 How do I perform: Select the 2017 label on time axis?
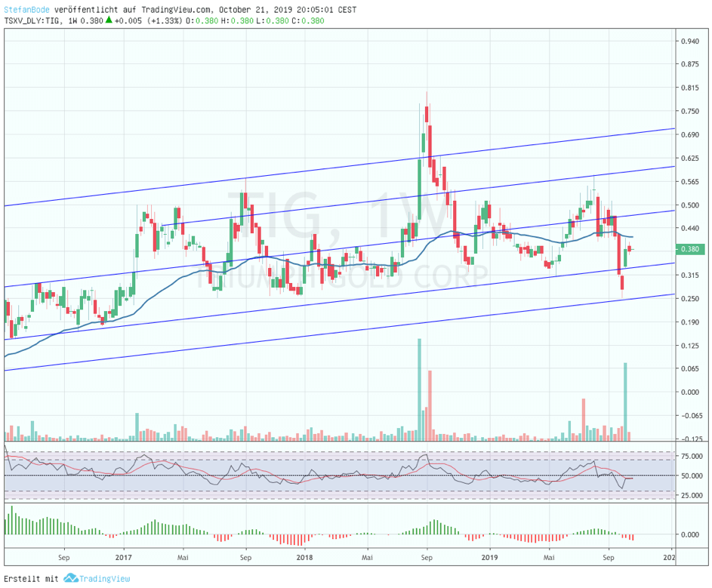click(124, 559)
